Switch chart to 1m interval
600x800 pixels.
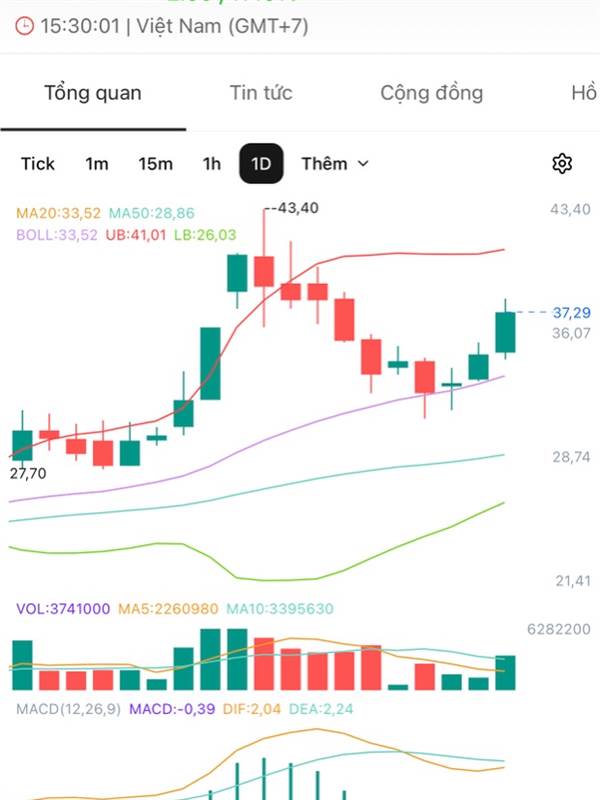[97, 164]
